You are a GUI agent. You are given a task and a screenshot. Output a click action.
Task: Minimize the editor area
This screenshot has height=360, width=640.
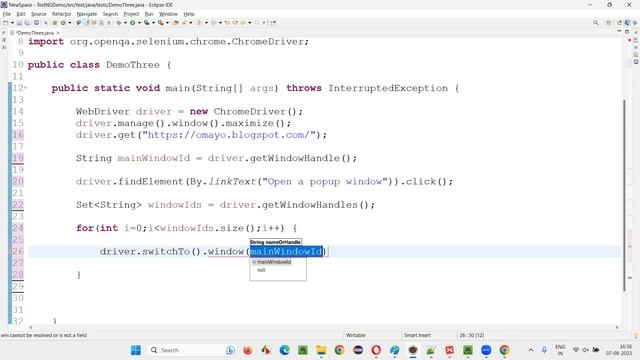[619, 32]
